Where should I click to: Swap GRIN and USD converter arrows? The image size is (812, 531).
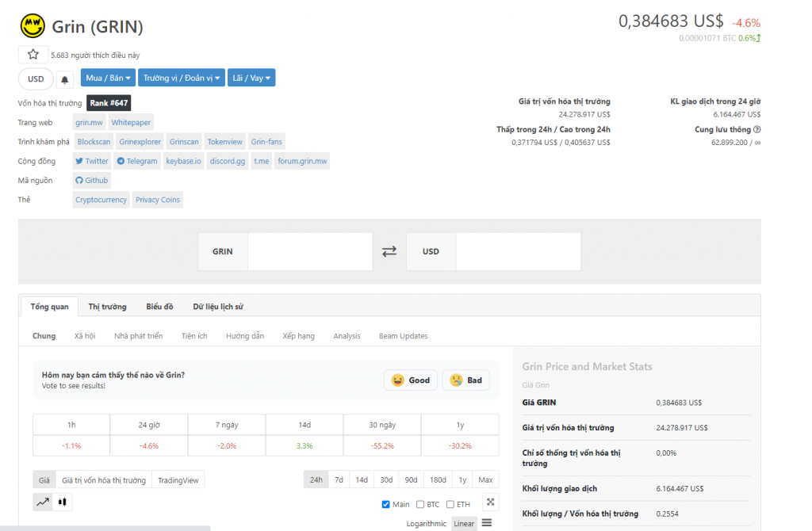(389, 251)
